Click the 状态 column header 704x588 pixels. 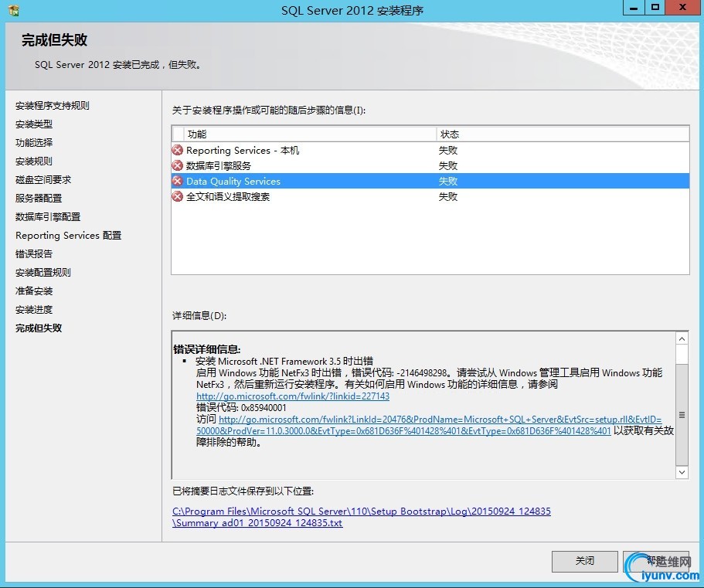[x=563, y=134]
